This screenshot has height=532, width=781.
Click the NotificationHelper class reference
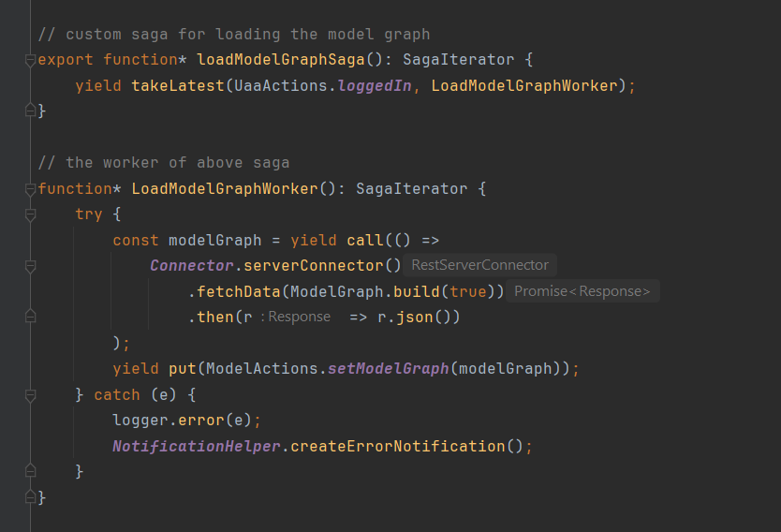tap(197, 447)
